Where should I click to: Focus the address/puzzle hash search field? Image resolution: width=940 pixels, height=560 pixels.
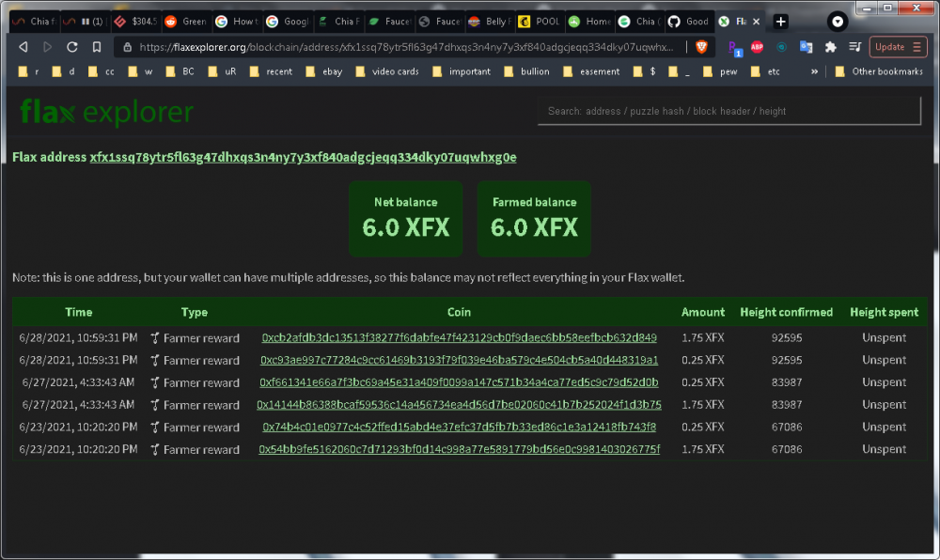click(x=729, y=111)
